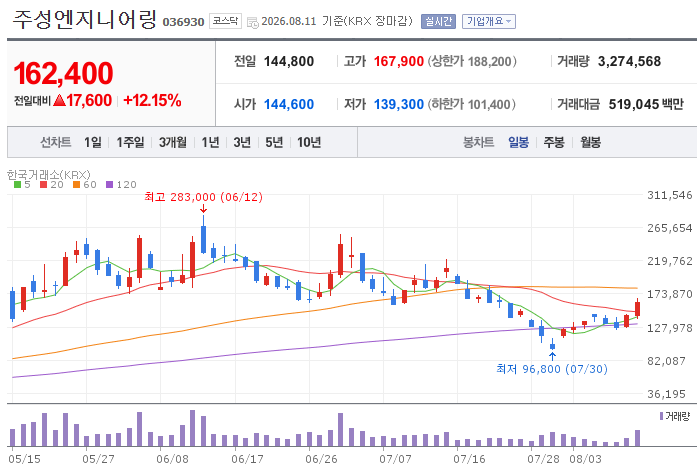Click the stock code 036930

tap(183, 22)
